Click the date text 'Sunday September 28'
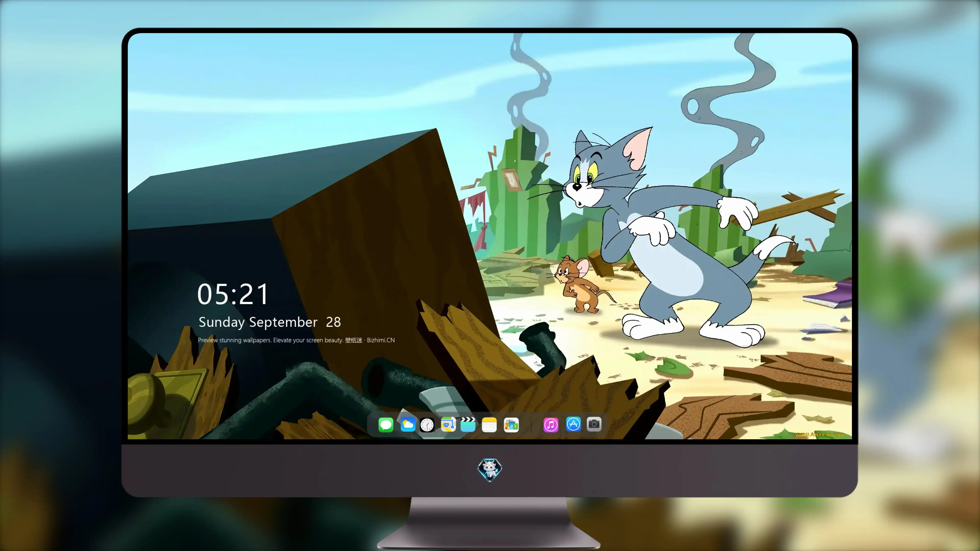980x551 pixels. pyautogui.click(x=270, y=322)
